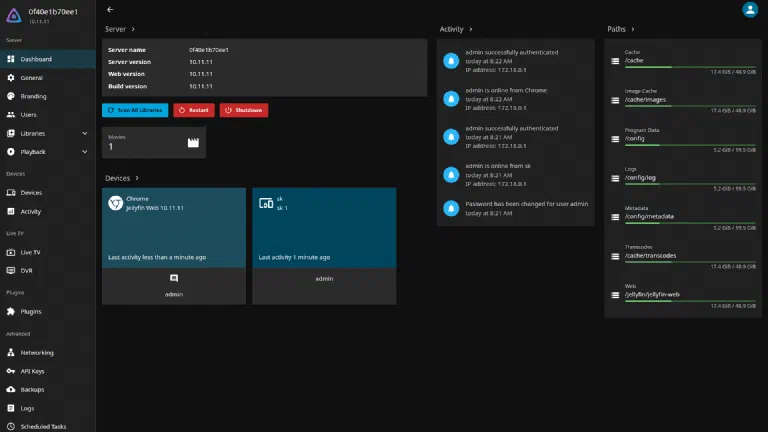Image resolution: width=768 pixels, height=432 pixels.
Task: Click the API Keys key icon
Action: pos(11,371)
